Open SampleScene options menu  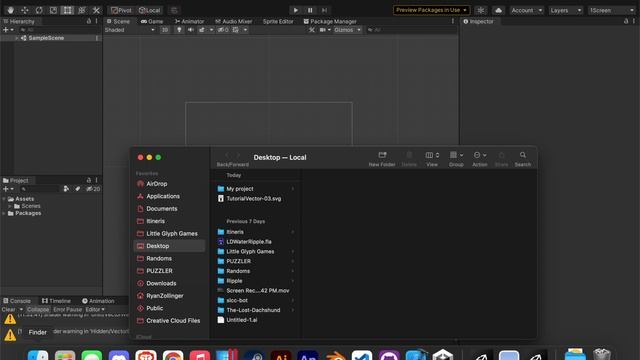97,38
